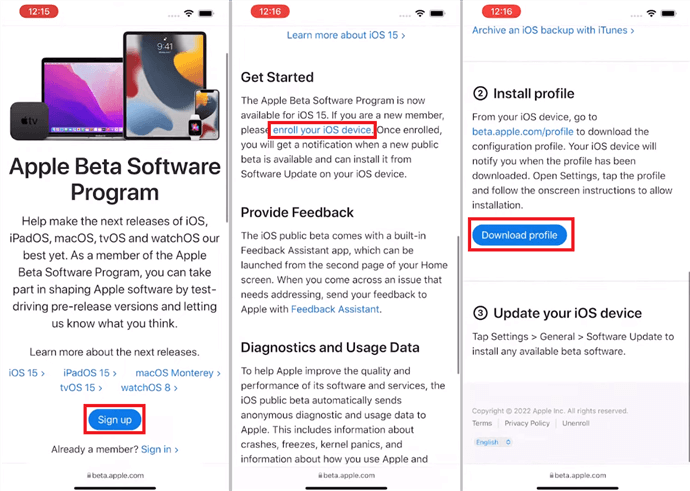
Task: Open 'Learn more about iOS 15' link
Action: click(346, 35)
